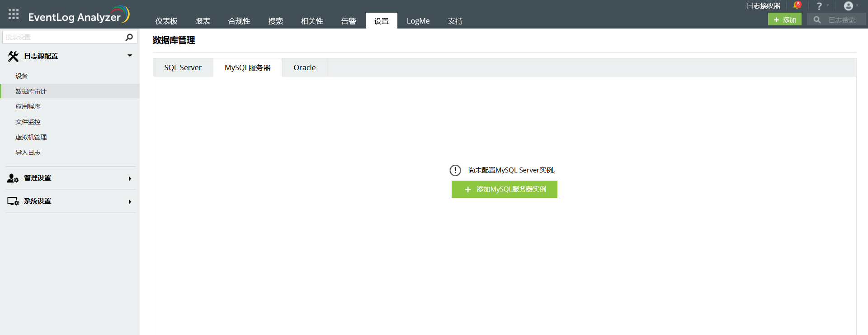Image resolution: width=868 pixels, height=335 pixels.
Task: Click the wrench icon for 日志源配置
Action: point(13,56)
